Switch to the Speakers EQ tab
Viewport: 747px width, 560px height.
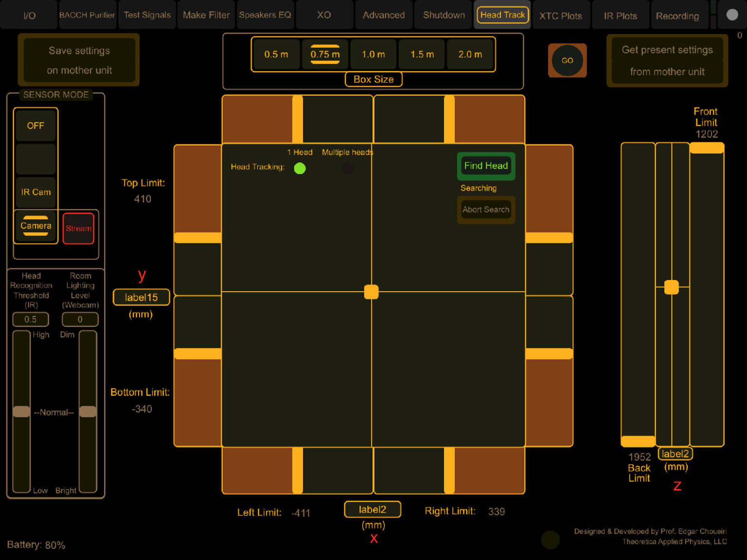[x=265, y=15]
